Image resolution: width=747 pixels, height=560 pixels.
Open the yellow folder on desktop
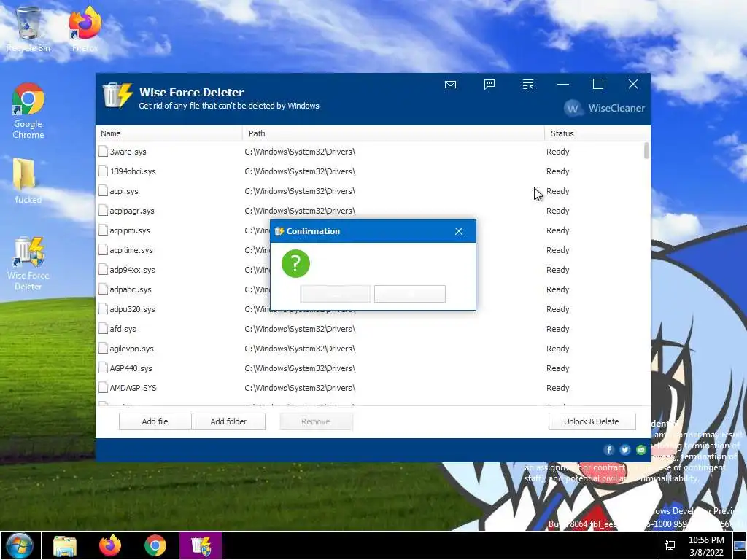coord(28,181)
